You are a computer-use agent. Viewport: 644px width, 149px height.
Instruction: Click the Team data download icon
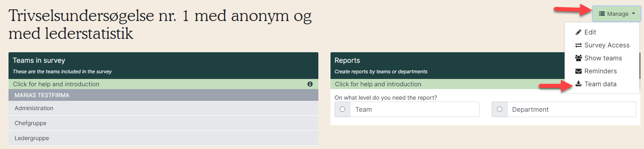point(578,84)
